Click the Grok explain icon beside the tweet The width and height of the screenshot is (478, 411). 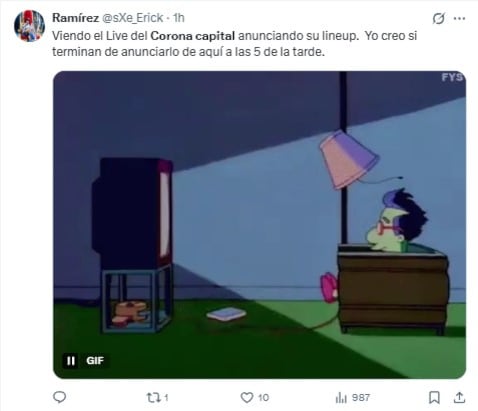click(438, 18)
